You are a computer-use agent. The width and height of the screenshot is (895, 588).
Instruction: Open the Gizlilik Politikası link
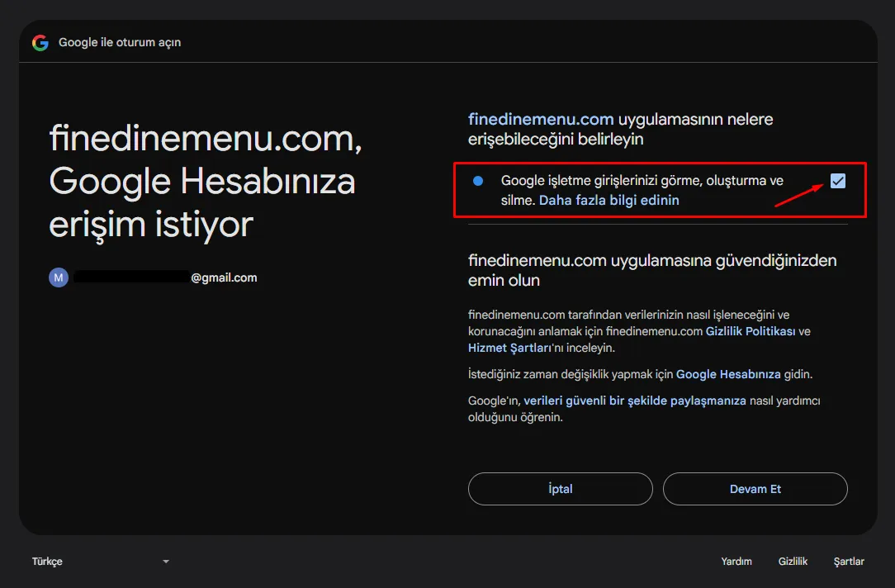(750, 331)
